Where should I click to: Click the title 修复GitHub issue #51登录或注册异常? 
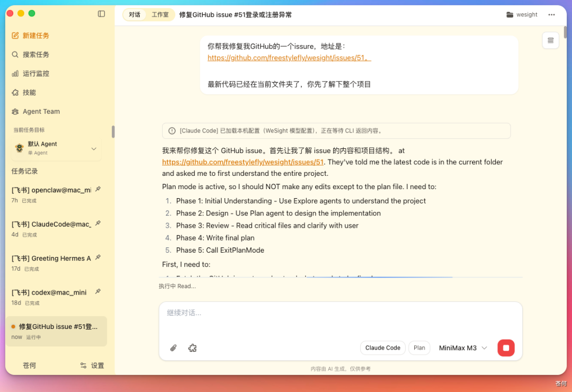coord(235,15)
